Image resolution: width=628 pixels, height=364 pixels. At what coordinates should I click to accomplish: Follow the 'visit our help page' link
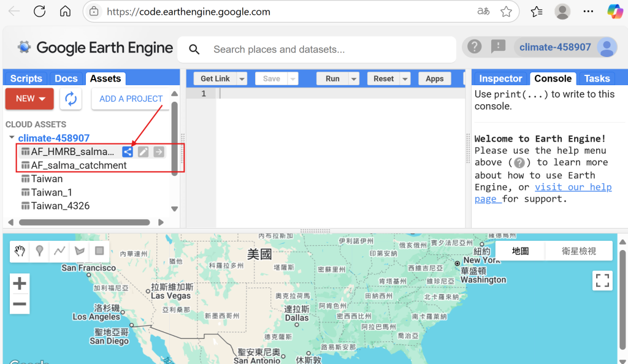543,193
